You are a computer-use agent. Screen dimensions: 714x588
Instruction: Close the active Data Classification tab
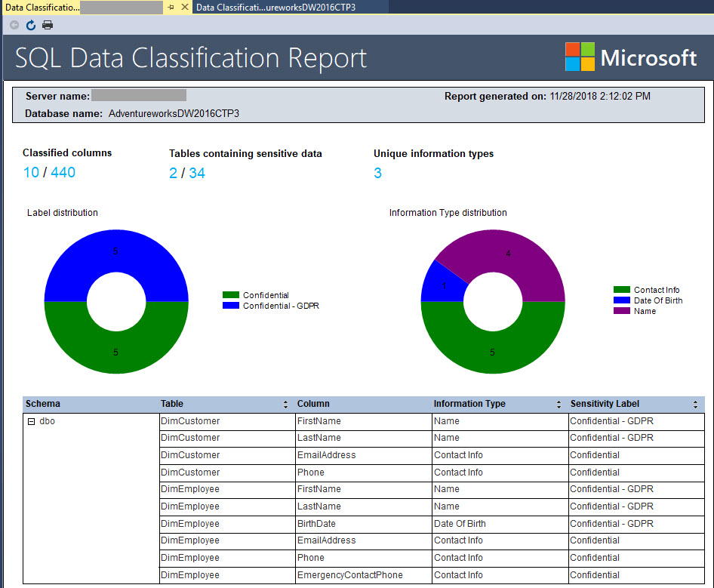184,7
